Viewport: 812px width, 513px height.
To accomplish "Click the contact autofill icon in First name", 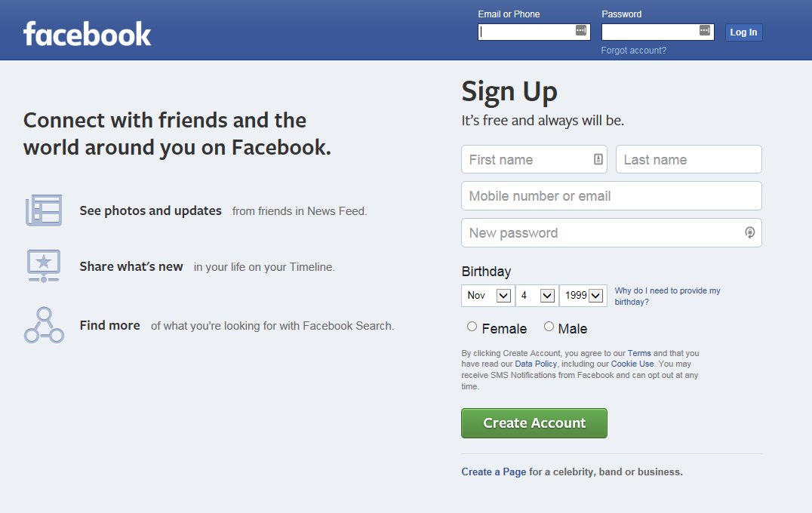I will click(x=598, y=159).
